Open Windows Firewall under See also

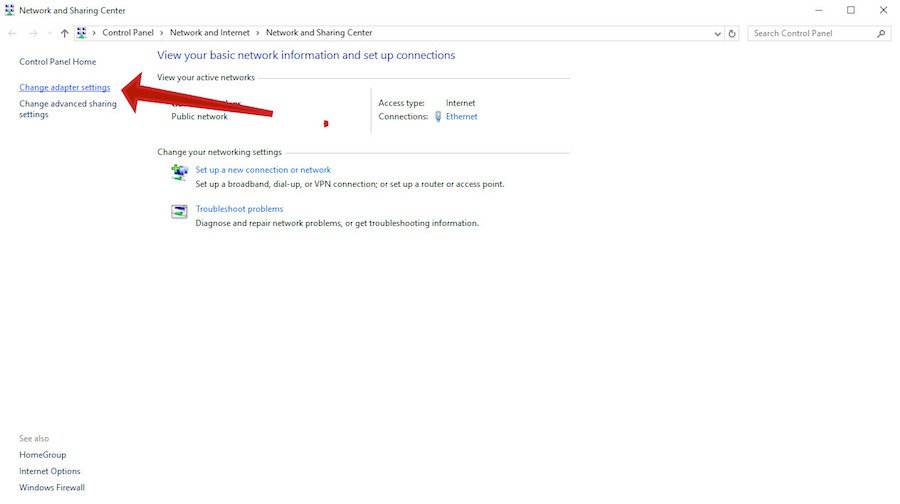[x=52, y=487]
